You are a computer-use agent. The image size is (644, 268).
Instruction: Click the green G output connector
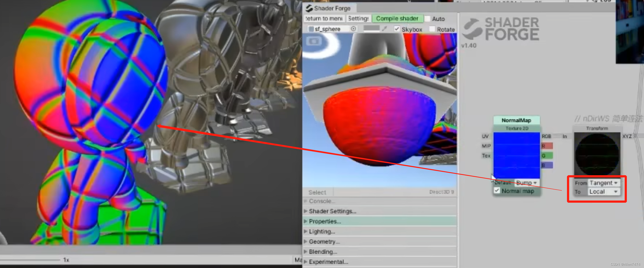(547, 156)
